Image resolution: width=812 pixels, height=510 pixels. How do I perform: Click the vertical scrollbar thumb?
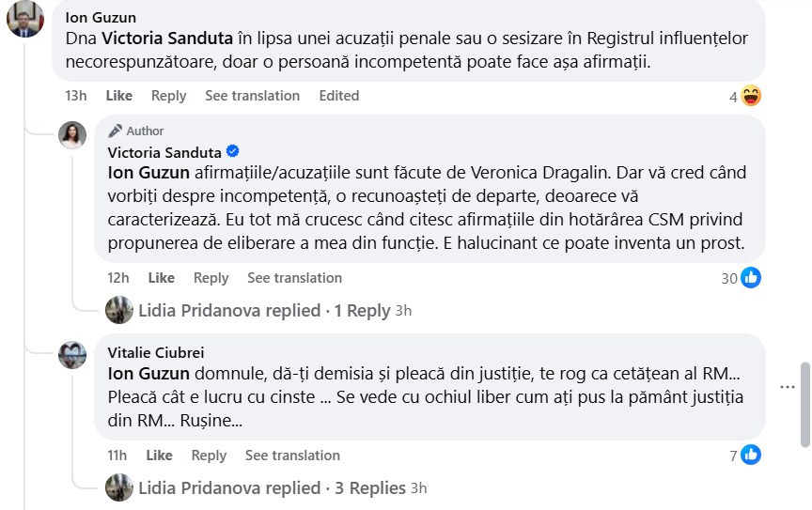[804, 405]
